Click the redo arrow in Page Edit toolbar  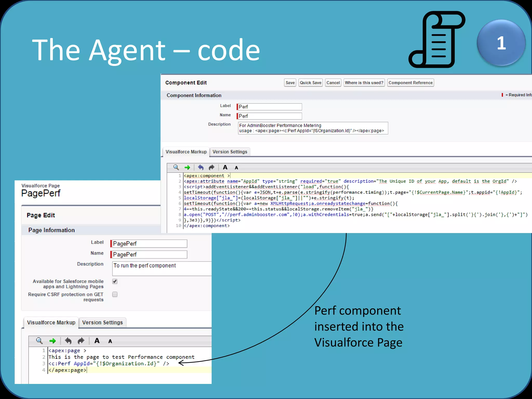(81, 341)
